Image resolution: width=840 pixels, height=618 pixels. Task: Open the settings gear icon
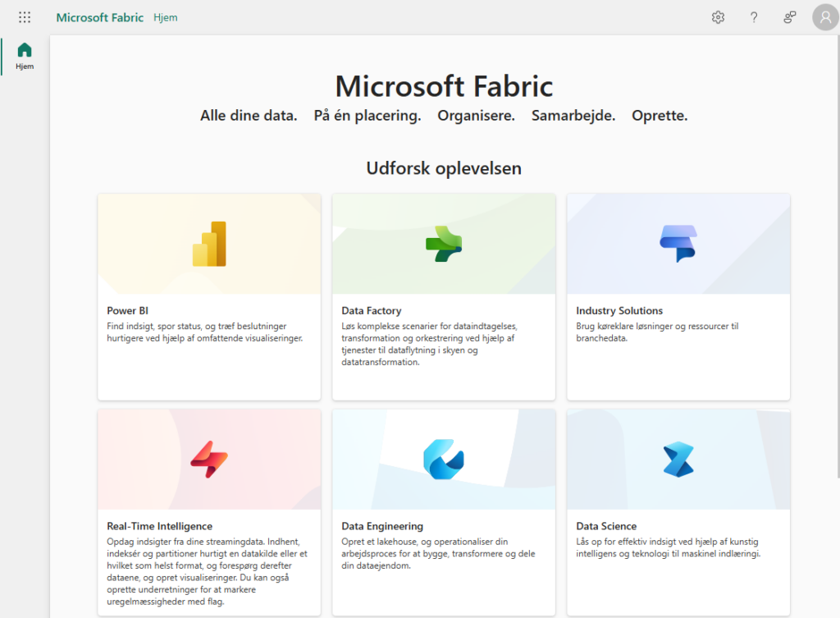[718, 18]
